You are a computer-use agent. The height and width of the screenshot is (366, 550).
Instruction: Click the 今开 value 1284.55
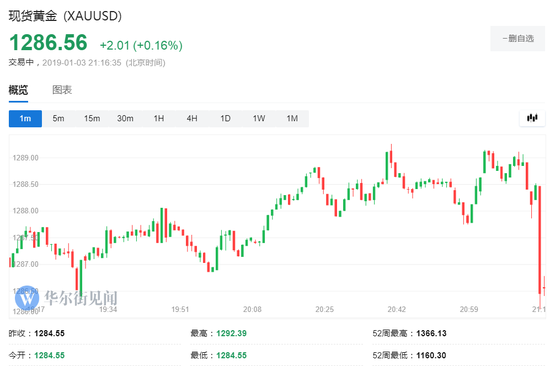coord(49,355)
